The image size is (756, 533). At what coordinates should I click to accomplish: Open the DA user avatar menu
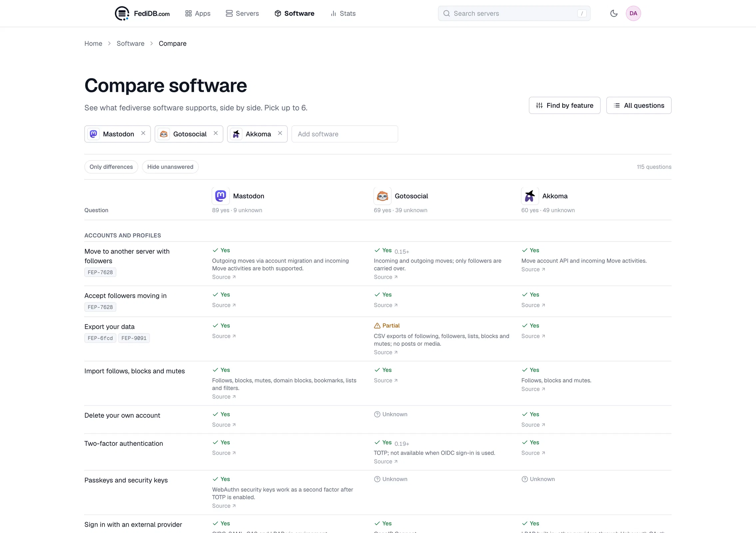click(x=633, y=13)
